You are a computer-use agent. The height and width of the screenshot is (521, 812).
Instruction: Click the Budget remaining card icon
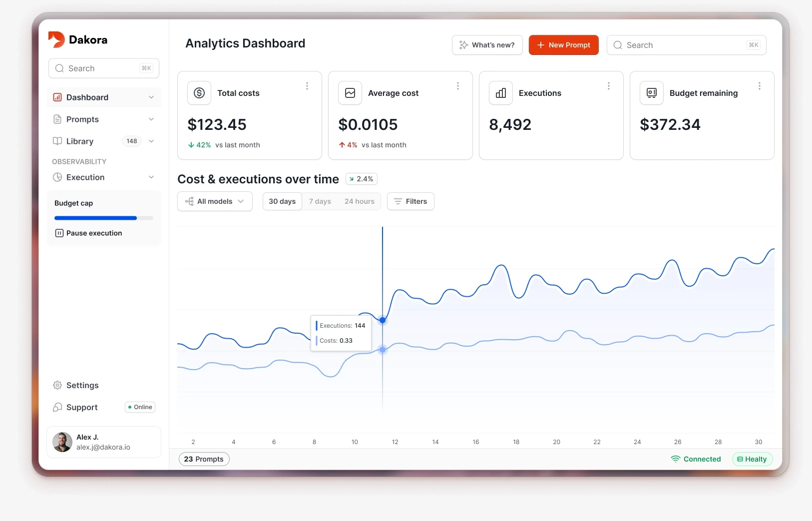coord(651,92)
